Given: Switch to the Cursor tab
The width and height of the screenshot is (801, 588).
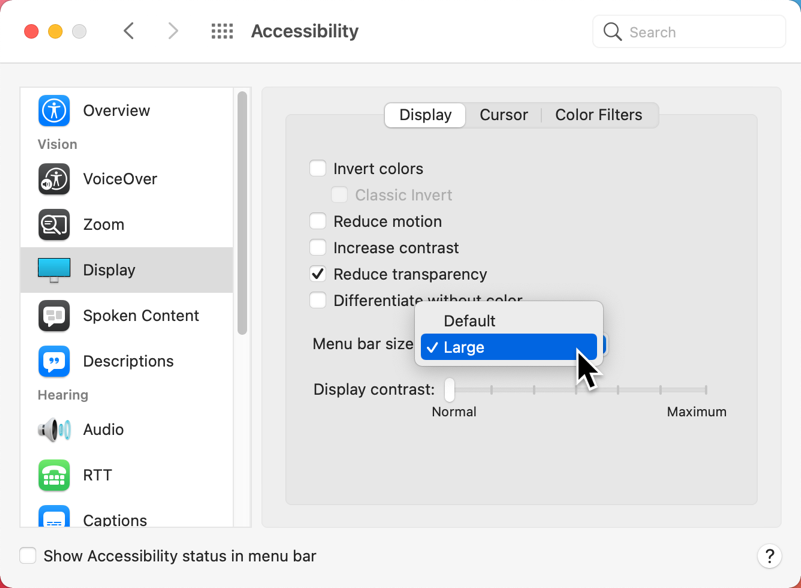Looking at the screenshot, I should tap(503, 115).
